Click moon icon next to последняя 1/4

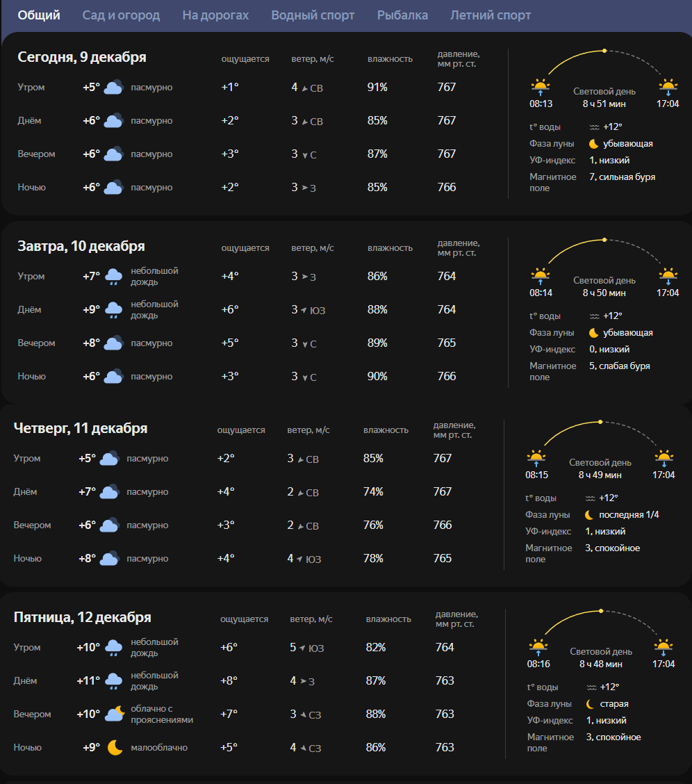[590, 515]
